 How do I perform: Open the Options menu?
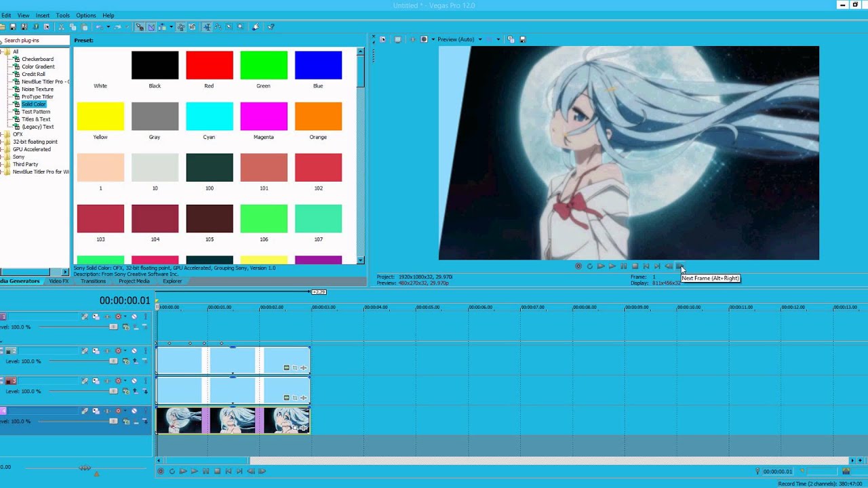(85, 15)
